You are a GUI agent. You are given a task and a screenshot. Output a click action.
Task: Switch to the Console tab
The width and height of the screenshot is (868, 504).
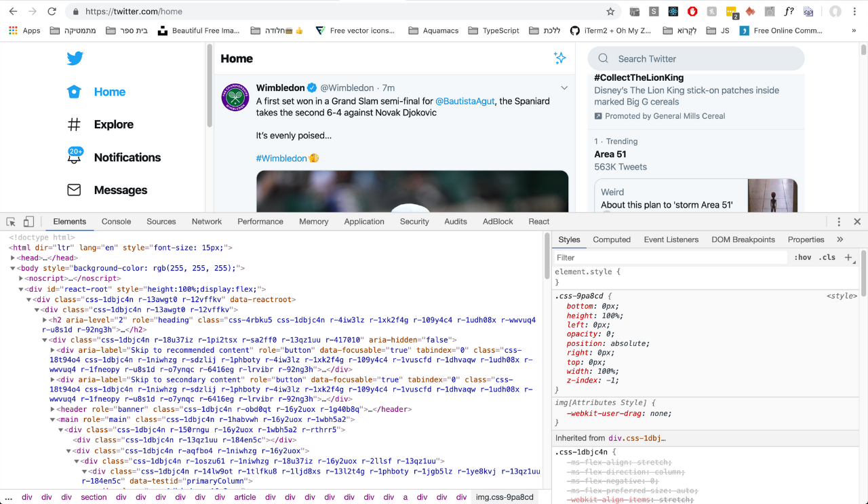[x=116, y=222]
